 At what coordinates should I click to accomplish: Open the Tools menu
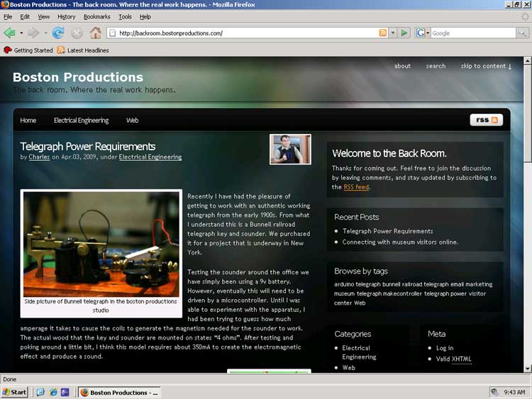[x=125, y=16]
